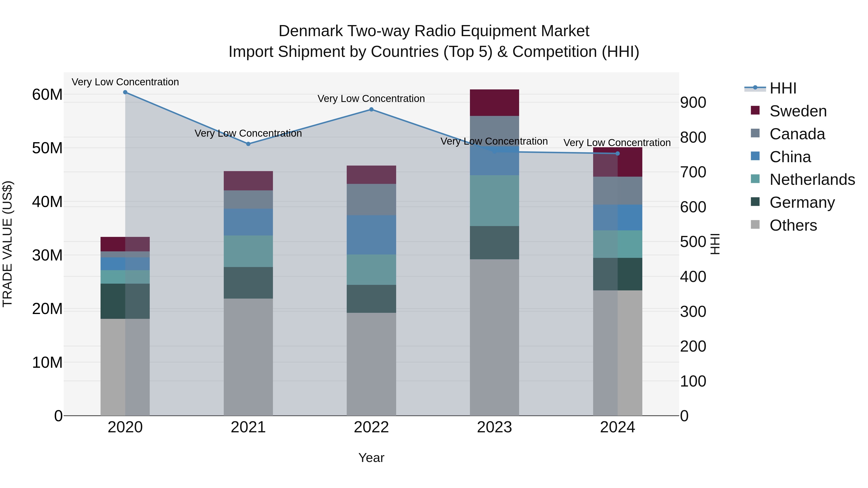Click the 50M left axis tick label
The width and height of the screenshot is (868, 488).
tap(47, 148)
